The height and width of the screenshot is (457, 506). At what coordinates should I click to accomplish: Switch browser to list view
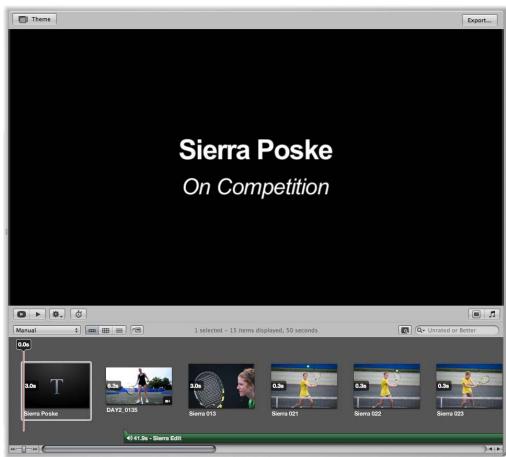[119, 330]
